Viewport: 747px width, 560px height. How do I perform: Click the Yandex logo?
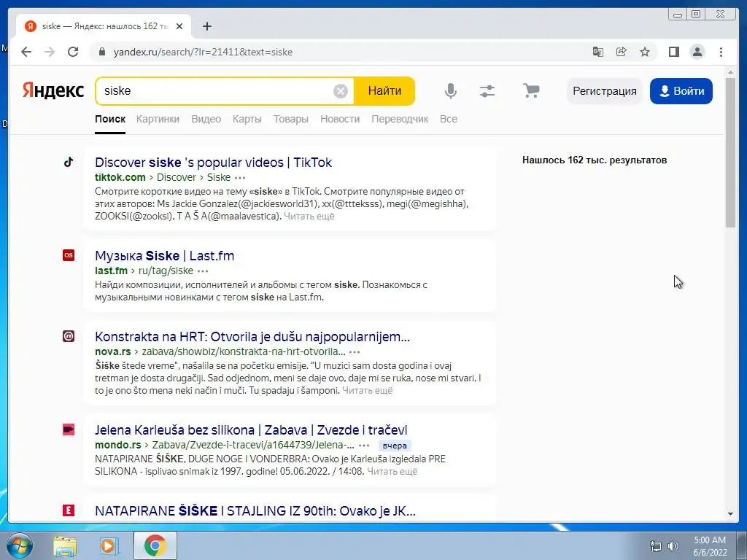coord(53,90)
